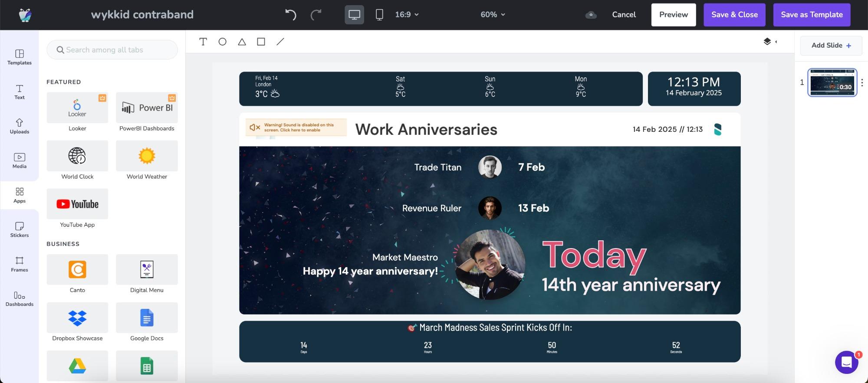Open the layers panel icon
This screenshot has height=383, width=868.
767,42
